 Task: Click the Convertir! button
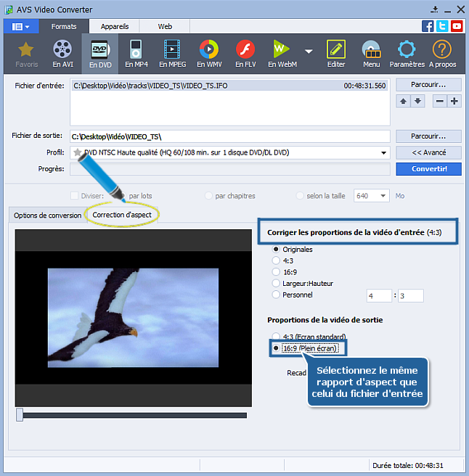(x=428, y=168)
